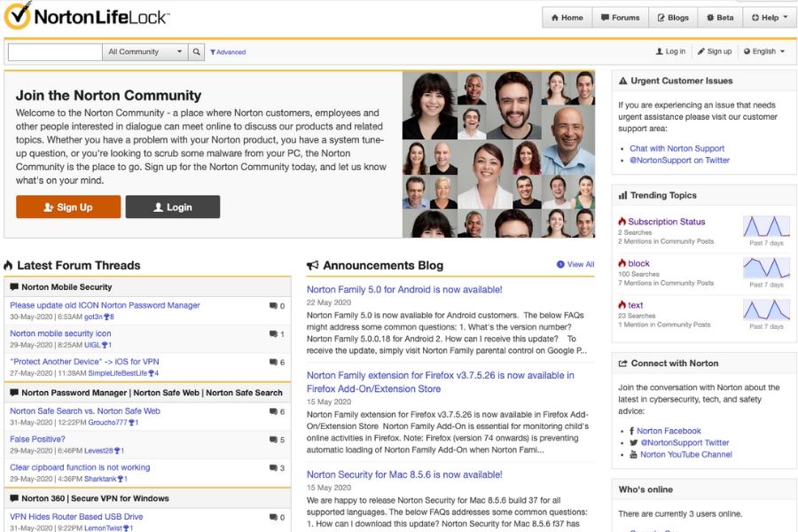Click the Subscription Status trend sparkline

click(766, 227)
